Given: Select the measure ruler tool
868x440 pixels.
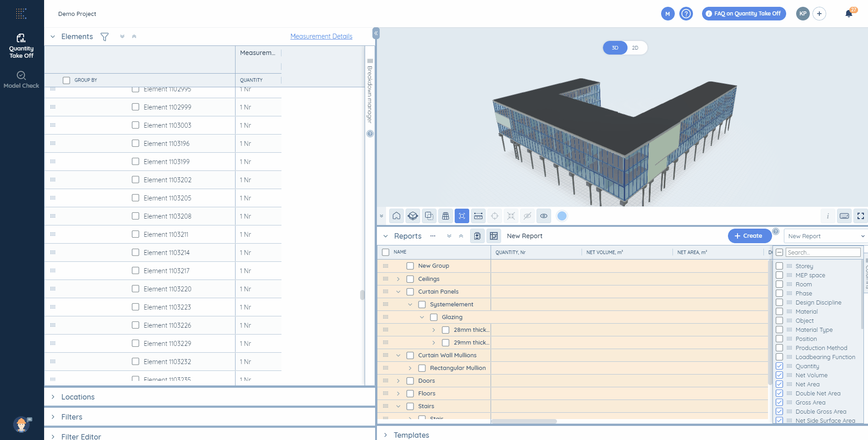Looking at the screenshot, I should 478,216.
